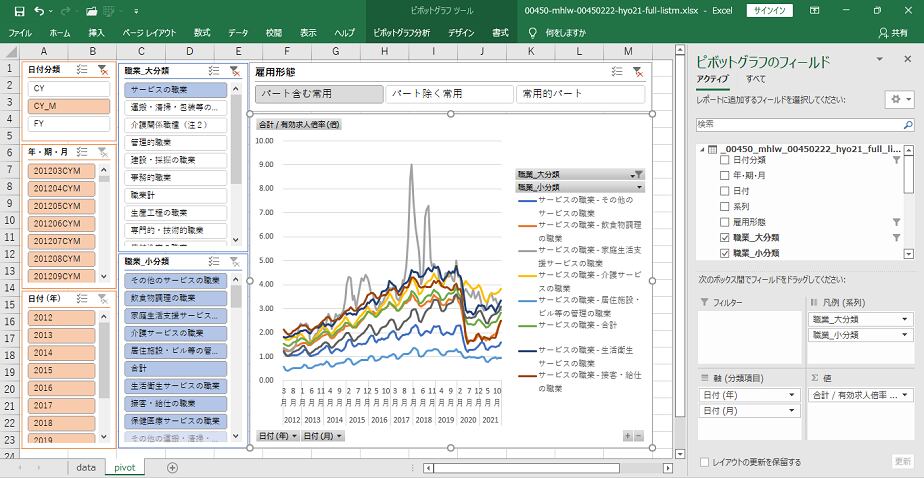Toggle multi-select on the 職業_大分類 slicer
Viewport: 924px width, 478px height.
point(214,71)
